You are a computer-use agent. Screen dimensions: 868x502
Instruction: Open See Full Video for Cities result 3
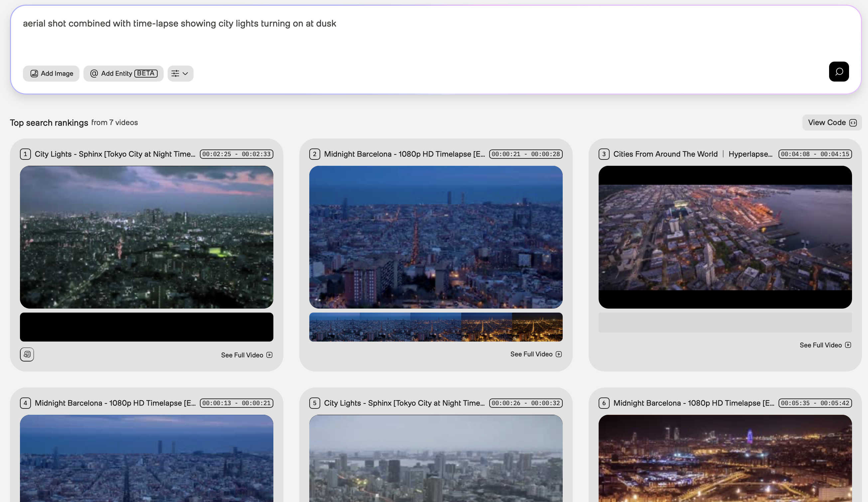point(825,345)
